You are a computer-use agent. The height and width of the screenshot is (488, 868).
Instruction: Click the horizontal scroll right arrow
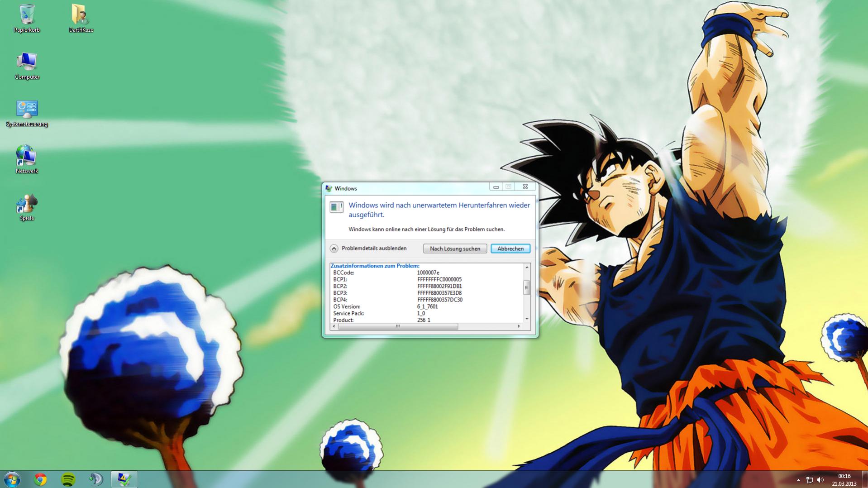519,326
